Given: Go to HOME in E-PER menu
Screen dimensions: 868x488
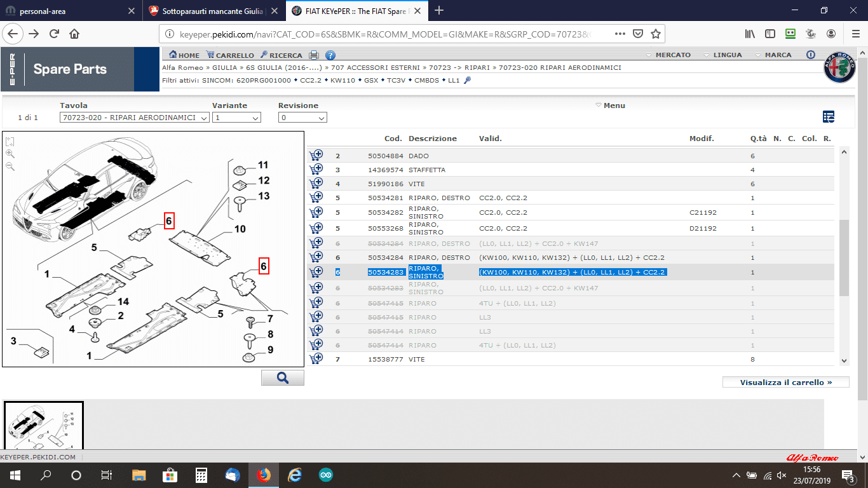Looking at the screenshot, I should (184, 55).
